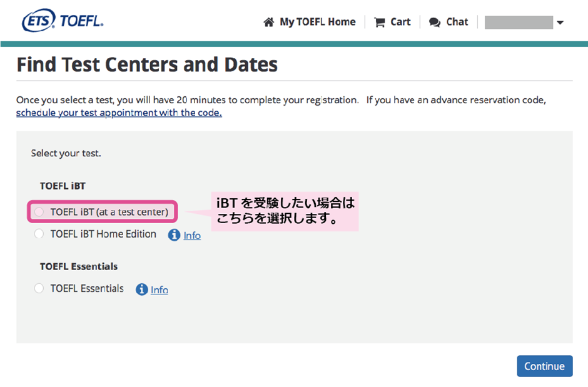Screen dimensions: 588x387
Task: Open the Cart menu text
Action: click(x=400, y=22)
